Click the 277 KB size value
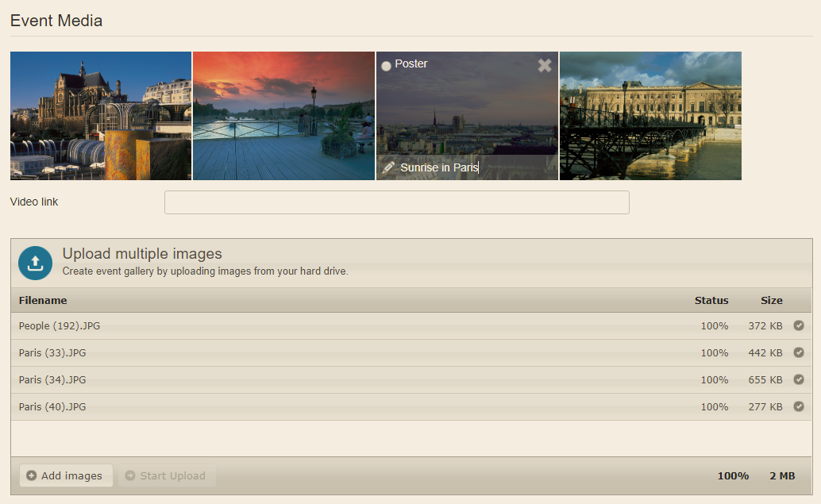Screen dimensions: 821x504 [x=765, y=406]
